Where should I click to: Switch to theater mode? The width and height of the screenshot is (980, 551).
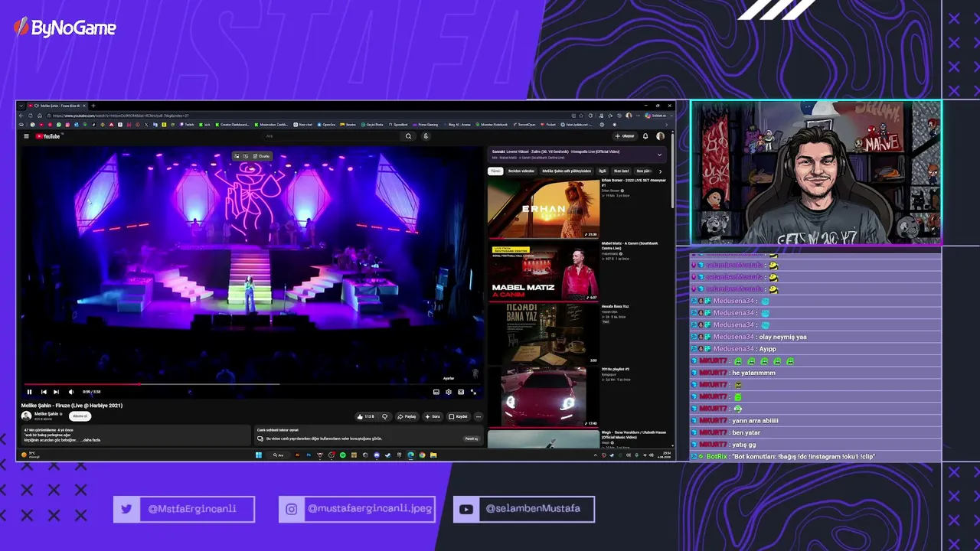461,392
